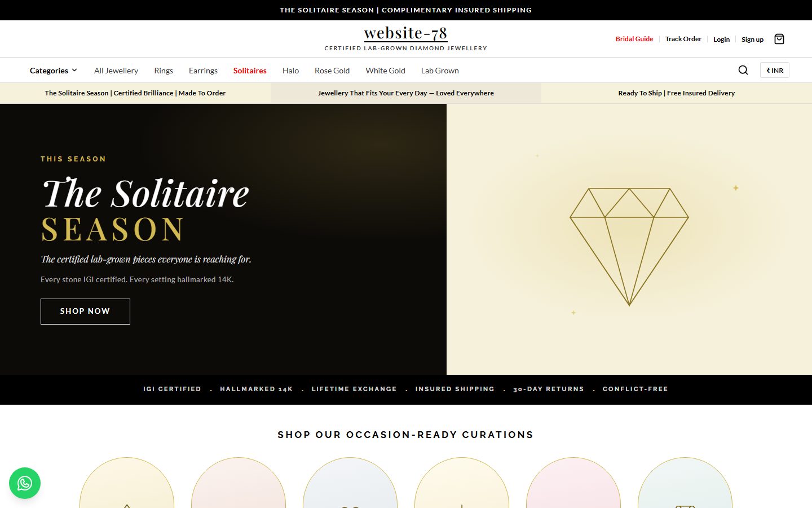Click the Login link
The width and height of the screenshot is (812, 508).
coord(721,40)
